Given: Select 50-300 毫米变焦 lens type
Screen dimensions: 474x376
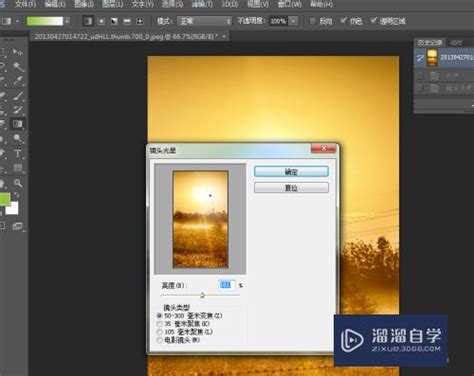Looking at the screenshot, I should 159,315.
